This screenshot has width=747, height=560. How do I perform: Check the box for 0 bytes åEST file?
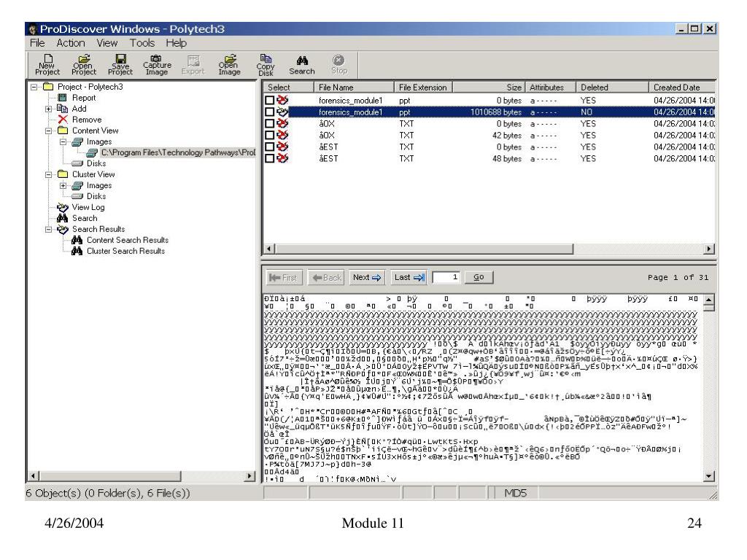pos(270,147)
